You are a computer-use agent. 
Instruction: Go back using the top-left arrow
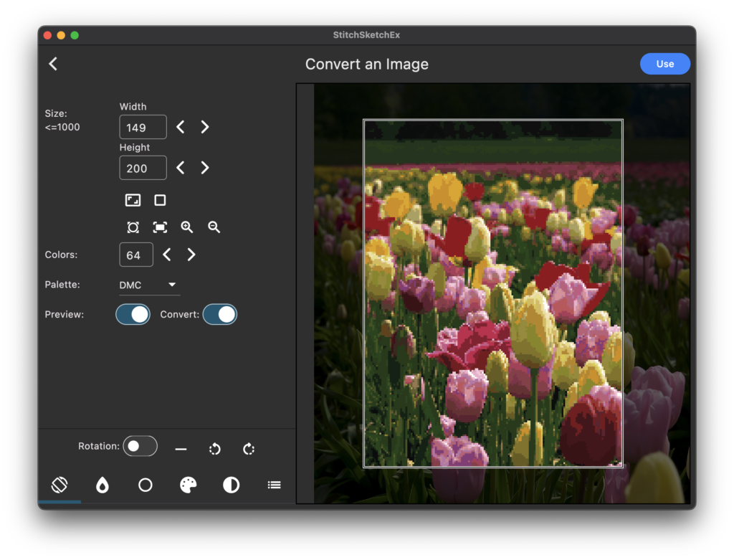point(53,64)
